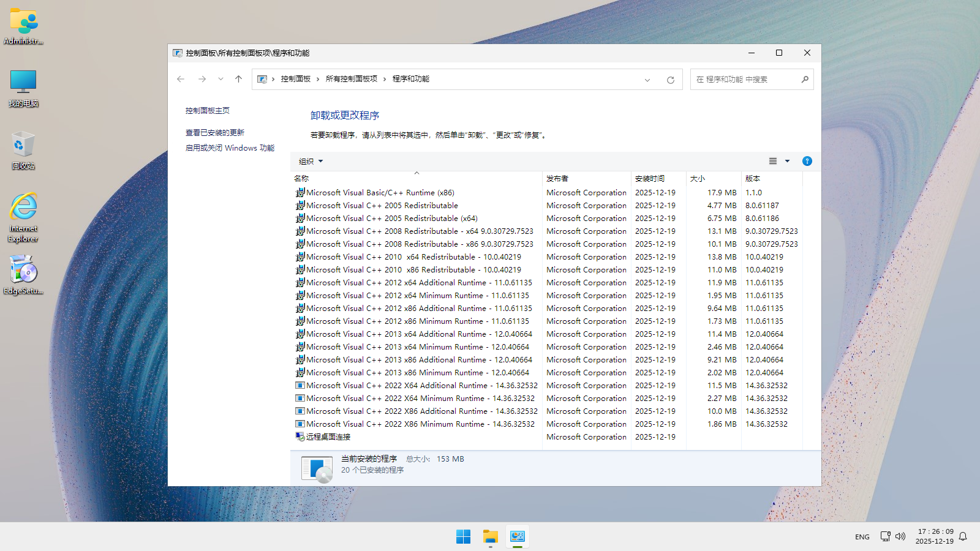Open File Explorer from taskbar
The height and width of the screenshot is (551, 980).
491,537
